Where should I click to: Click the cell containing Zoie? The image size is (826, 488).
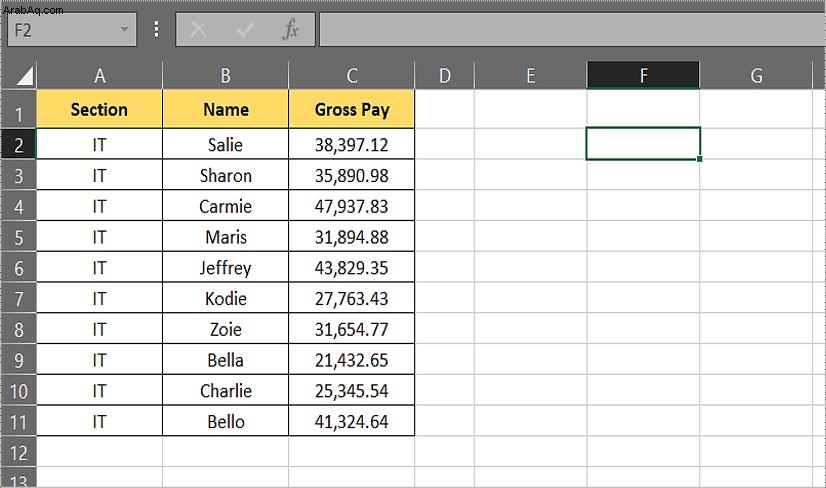coord(225,329)
